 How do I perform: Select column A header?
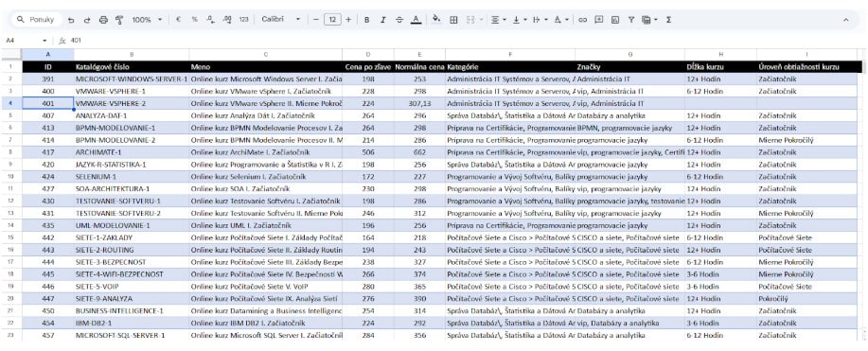47,55
